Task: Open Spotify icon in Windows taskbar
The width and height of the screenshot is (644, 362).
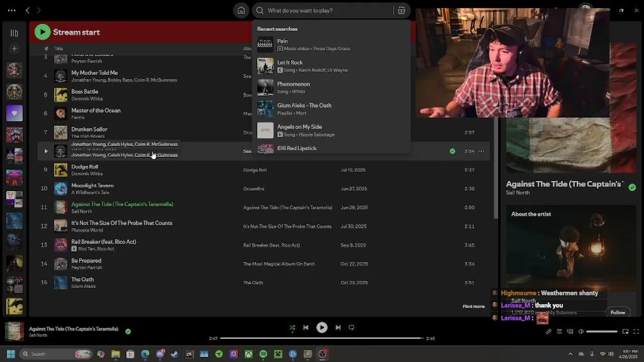Action: pos(263,354)
